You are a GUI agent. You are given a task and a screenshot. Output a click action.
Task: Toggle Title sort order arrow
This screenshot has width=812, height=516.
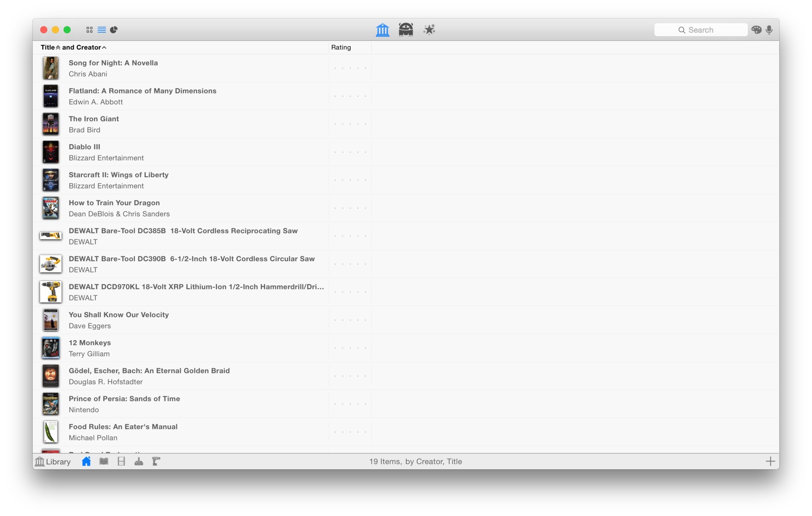coord(58,48)
